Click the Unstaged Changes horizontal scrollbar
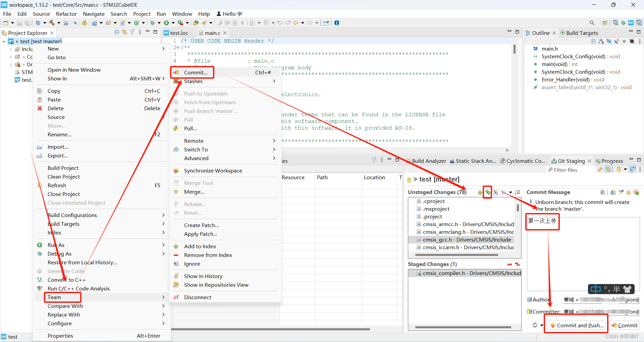 [x=457, y=255]
